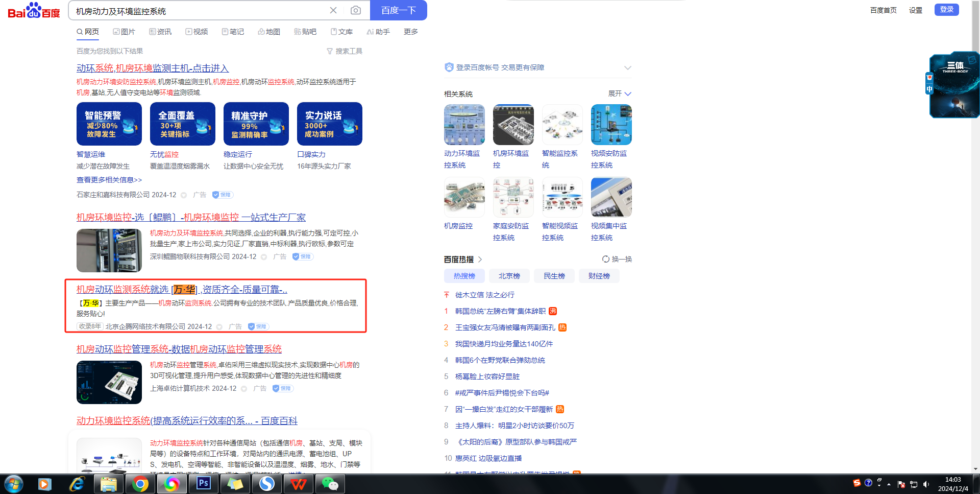
Task: Switch to the 资讯 search tab
Action: [x=160, y=32]
